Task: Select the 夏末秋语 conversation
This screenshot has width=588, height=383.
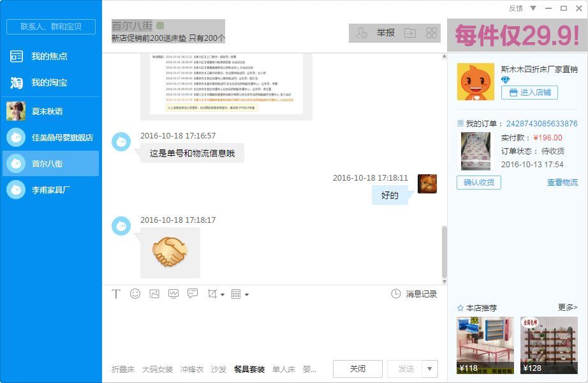Action: [51, 111]
